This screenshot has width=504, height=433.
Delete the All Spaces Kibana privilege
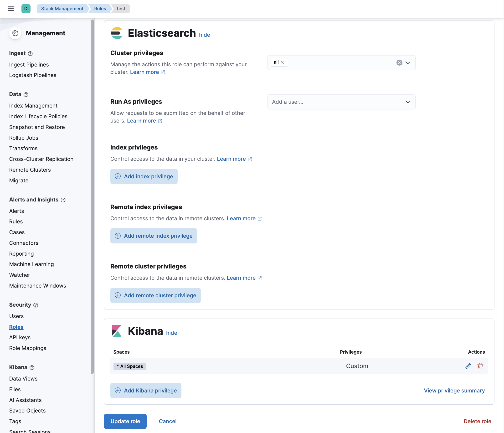[x=480, y=366]
